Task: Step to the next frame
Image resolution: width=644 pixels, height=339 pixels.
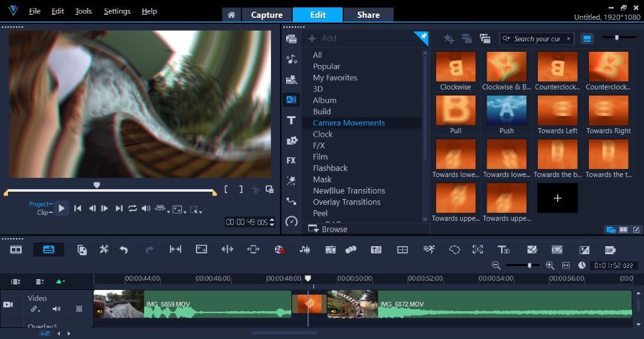Action: pos(104,208)
